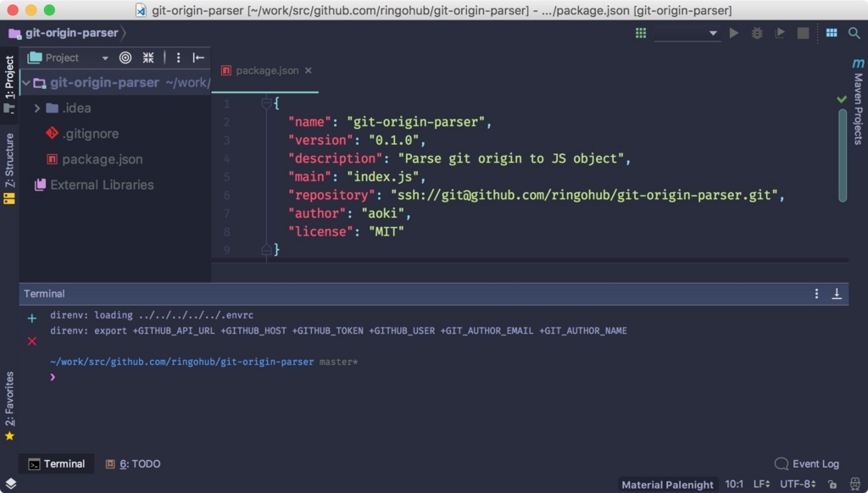Click the Stop square icon

click(x=803, y=33)
